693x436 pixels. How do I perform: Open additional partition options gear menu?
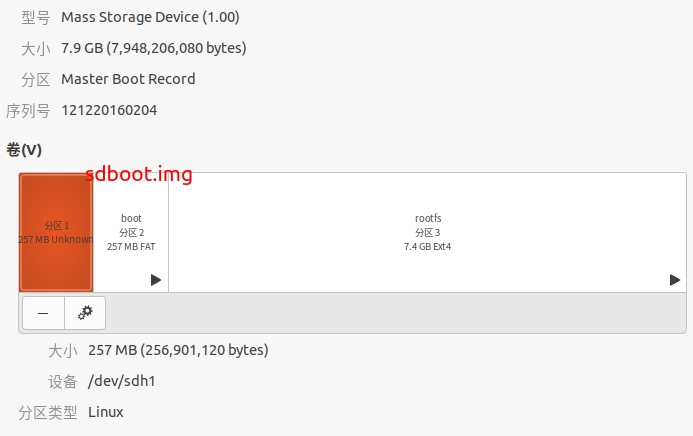coord(85,313)
